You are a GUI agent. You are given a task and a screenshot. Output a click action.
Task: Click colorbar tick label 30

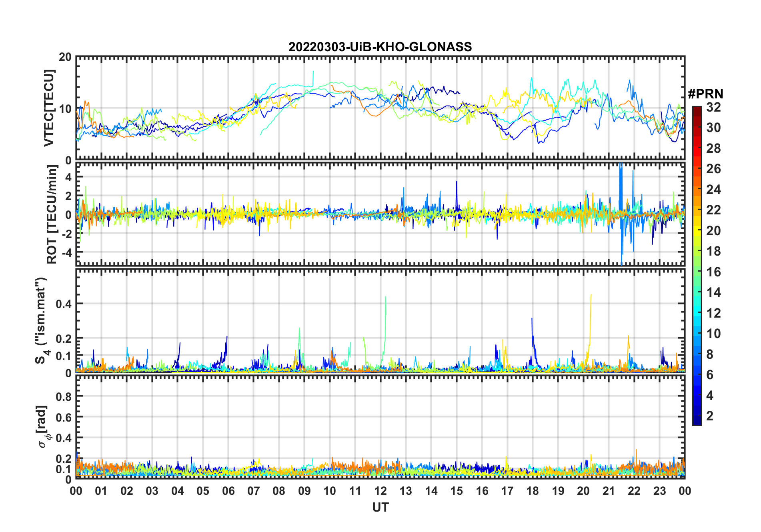(x=713, y=128)
